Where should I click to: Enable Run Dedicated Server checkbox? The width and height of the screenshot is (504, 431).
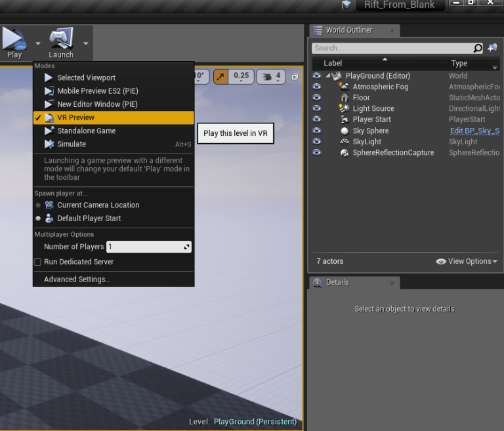[37, 262]
